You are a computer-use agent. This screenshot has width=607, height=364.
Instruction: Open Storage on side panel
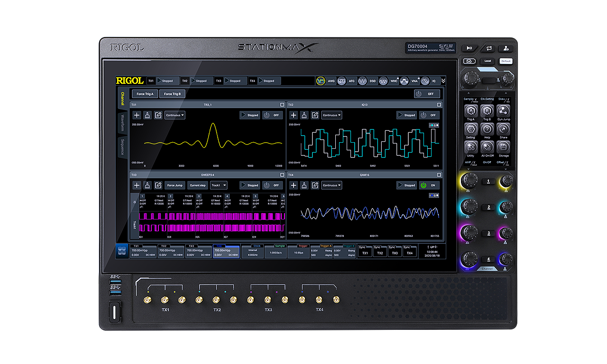pos(504,147)
